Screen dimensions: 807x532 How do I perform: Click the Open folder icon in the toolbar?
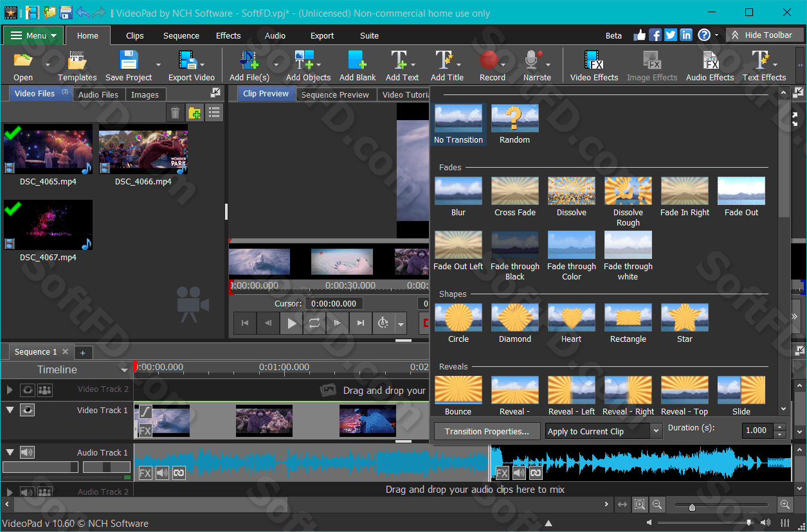tap(23, 60)
